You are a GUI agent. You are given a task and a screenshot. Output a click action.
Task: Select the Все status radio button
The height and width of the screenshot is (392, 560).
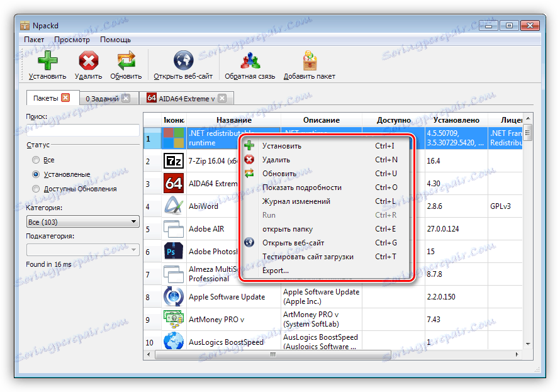click(36, 160)
